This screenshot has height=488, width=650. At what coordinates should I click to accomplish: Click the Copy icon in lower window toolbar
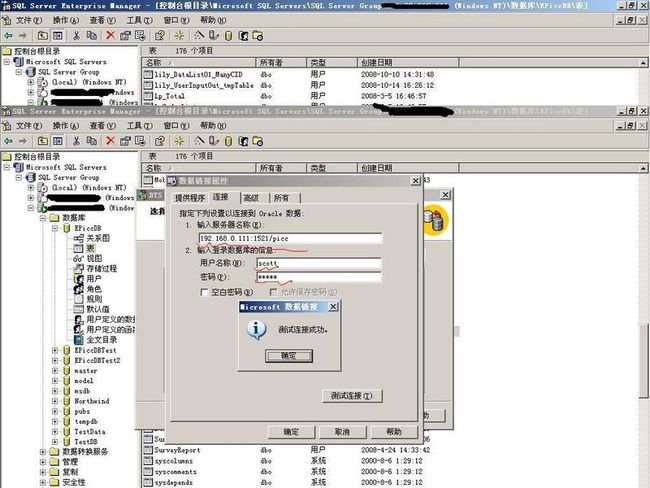coord(92,141)
